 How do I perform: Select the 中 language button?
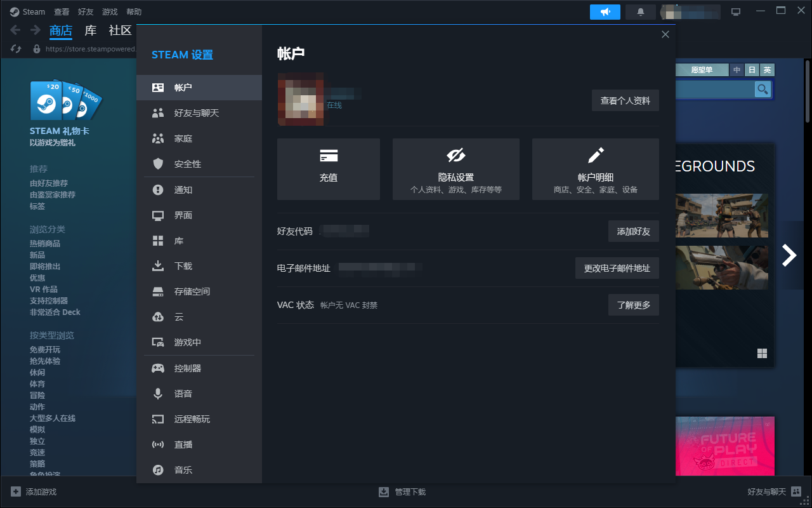point(737,70)
